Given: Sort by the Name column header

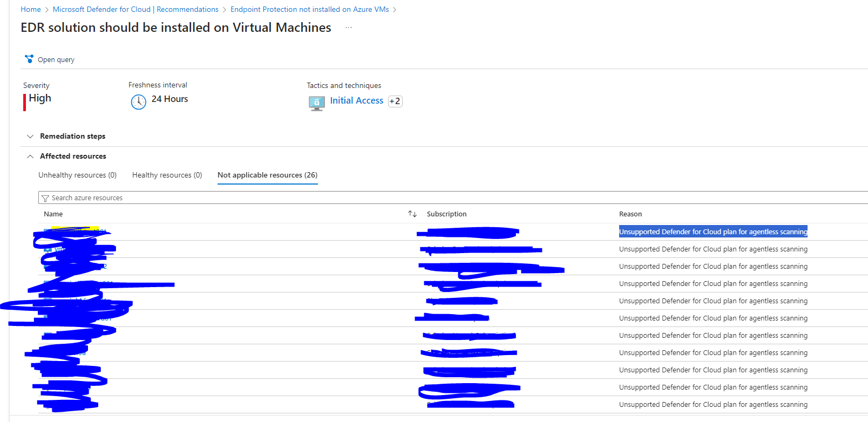Looking at the screenshot, I should (53, 214).
